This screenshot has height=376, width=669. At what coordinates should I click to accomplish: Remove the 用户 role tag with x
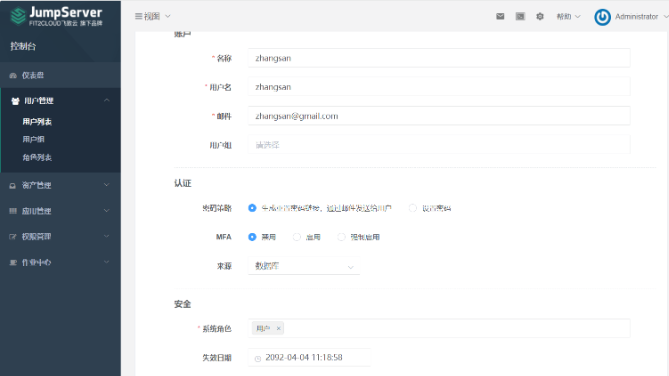point(278,328)
